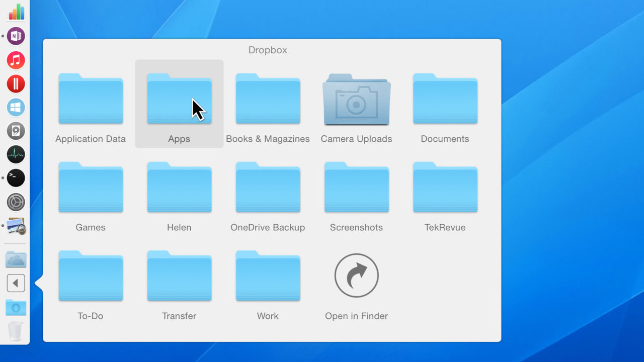
Task: Open the To-Do folder
Action: point(91,276)
